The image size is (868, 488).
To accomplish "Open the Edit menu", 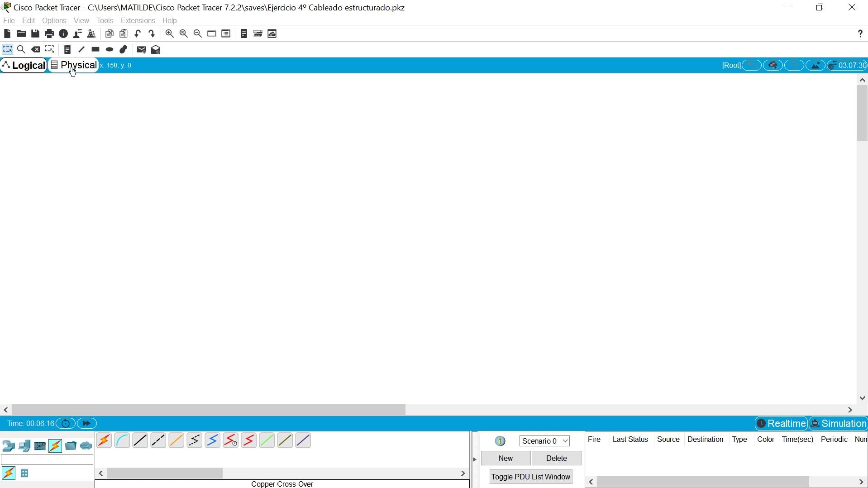I will pos(29,21).
